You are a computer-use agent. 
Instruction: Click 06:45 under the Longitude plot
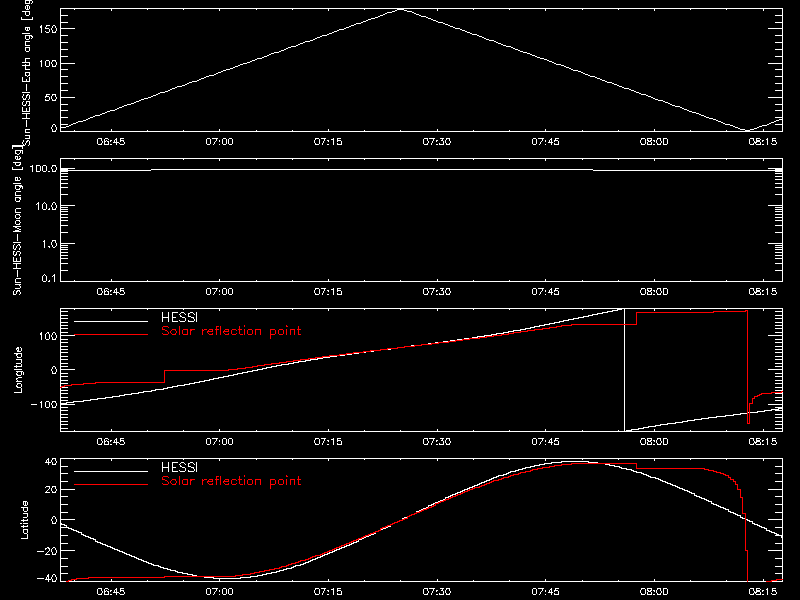tap(111, 442)
